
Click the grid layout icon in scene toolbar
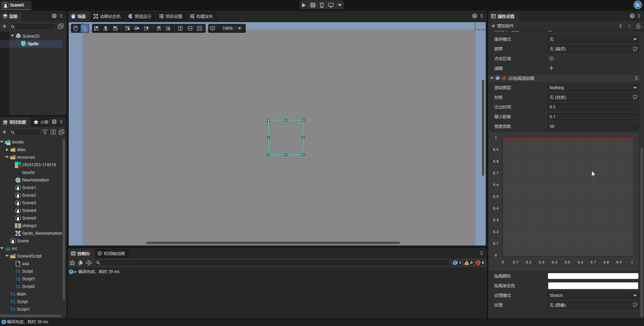tap(199, 28)
